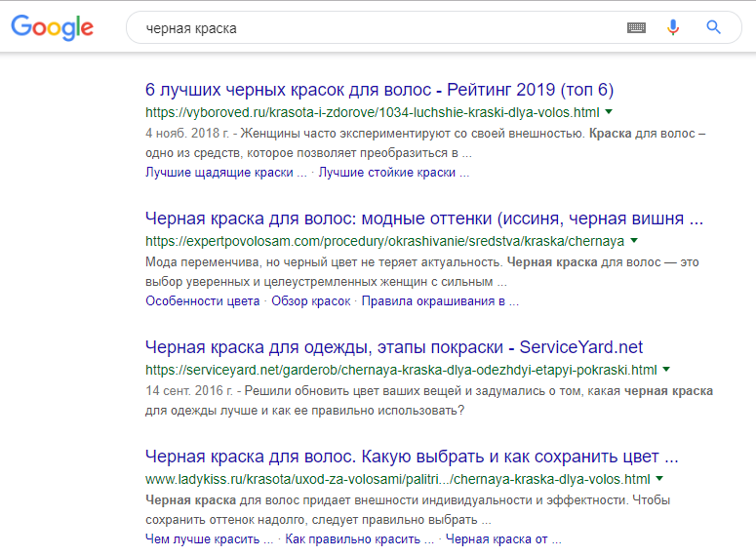Start voice search with microphone icon
The image size is (756, 557).
[673, 27]
